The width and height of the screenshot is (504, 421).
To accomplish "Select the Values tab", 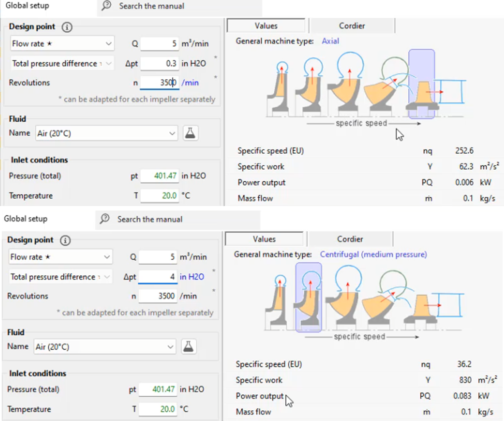I will (x=266, y=25).
